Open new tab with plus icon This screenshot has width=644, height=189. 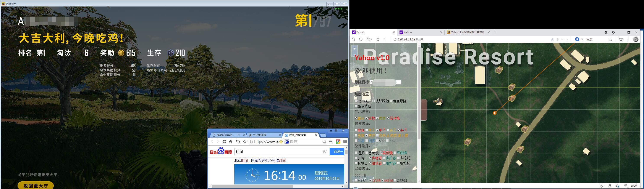[495, 32]
